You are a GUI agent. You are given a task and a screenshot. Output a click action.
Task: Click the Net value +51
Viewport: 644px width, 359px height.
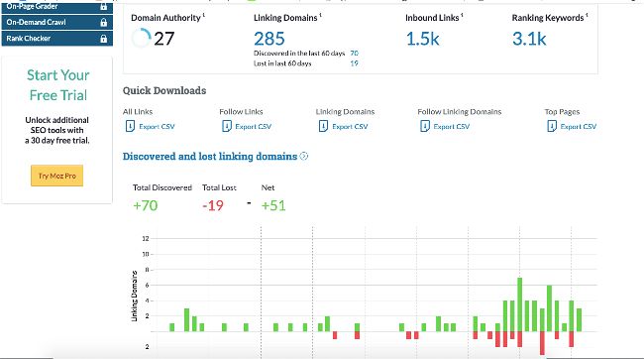pyautogui.click(x=273, y=205)
